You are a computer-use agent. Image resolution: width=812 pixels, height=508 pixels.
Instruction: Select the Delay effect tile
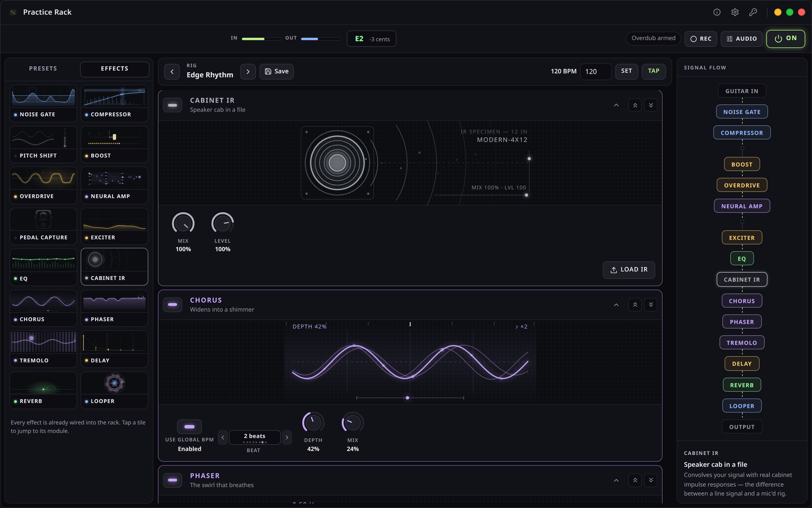point(114,349)
